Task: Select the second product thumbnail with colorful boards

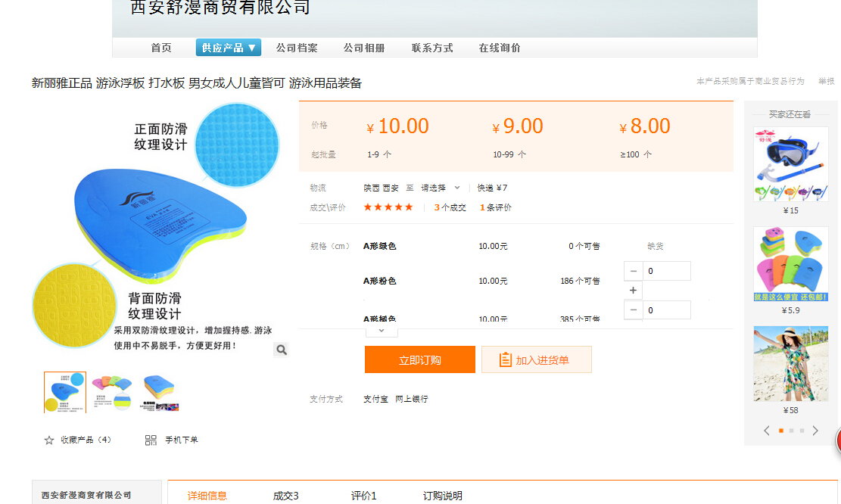Action: pos(112,392)
